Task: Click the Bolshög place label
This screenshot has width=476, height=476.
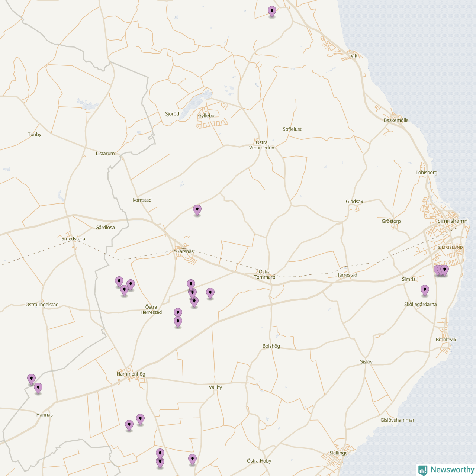Action: [x=271, y=346]
